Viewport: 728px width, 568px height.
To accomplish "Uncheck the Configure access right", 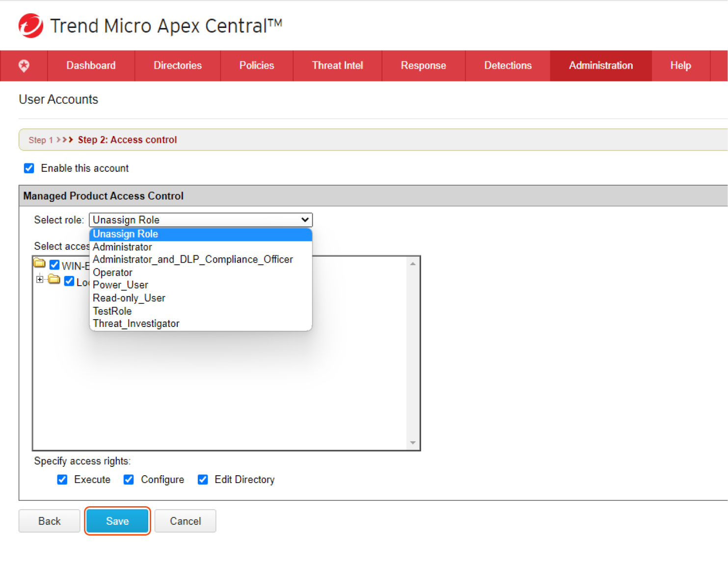I will coord(129,480).
